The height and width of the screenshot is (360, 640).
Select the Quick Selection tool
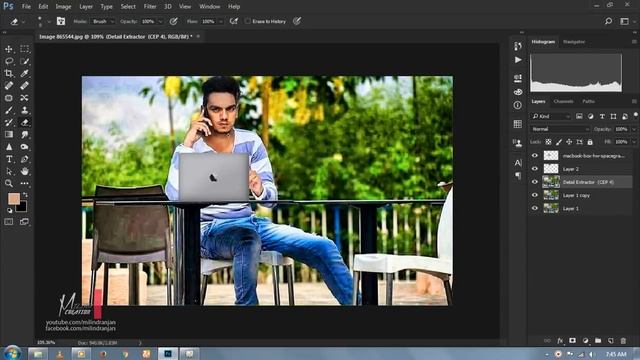(24, 61)
